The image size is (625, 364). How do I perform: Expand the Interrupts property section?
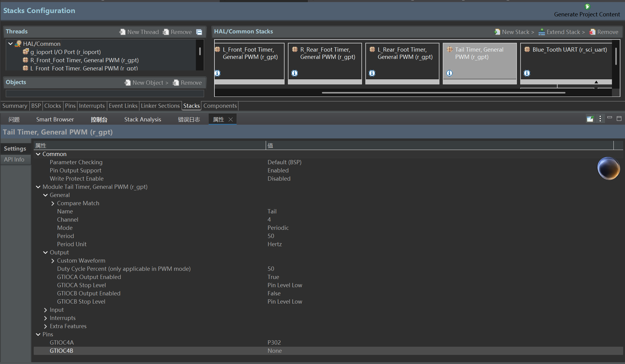tap(46, 318)
